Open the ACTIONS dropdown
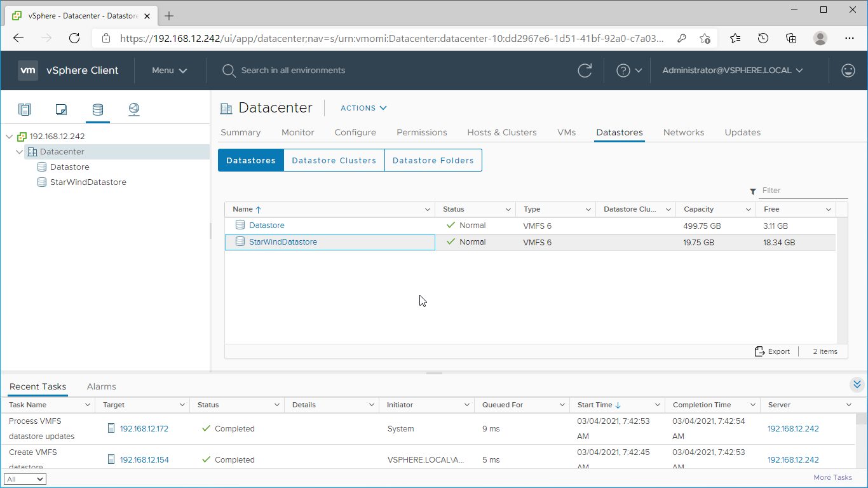This screenshot has height=488, width=868. [x=363, y=108]
